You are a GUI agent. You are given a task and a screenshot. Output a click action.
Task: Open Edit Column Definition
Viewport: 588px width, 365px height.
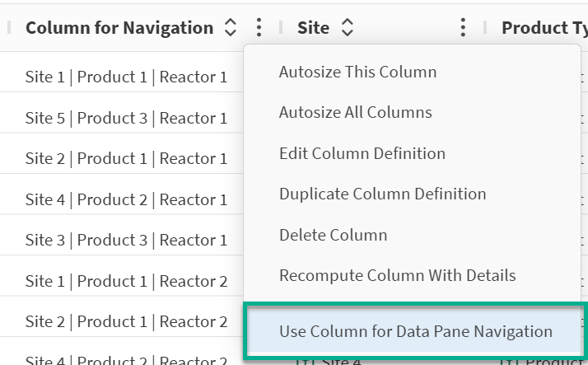point(362,153)
